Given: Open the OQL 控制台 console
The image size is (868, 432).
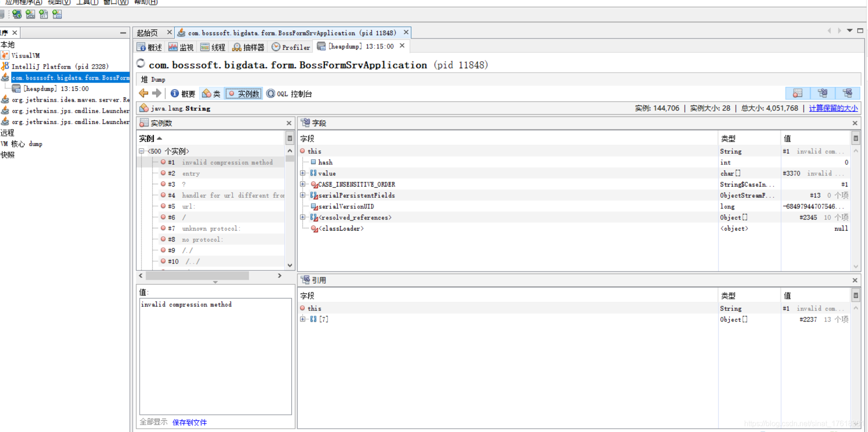Looking at the screenshot, I should pyautogui.click(x=289, y=94).
